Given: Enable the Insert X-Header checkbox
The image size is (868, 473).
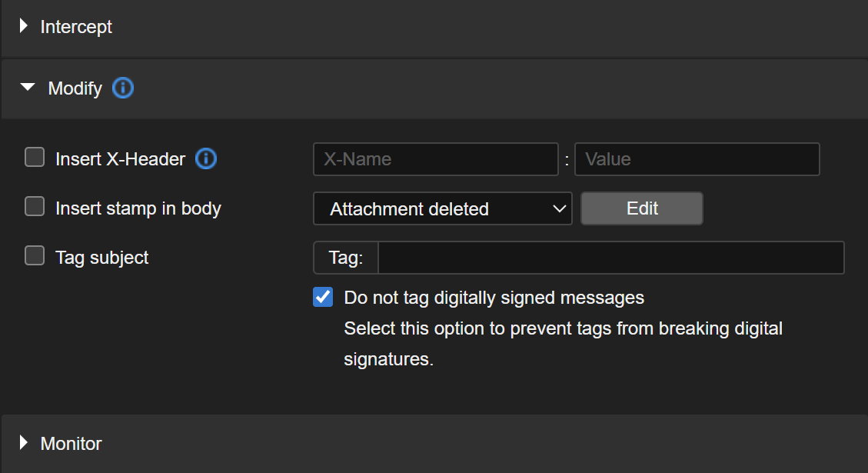Looking at the screenshot, I should point(35,158).
